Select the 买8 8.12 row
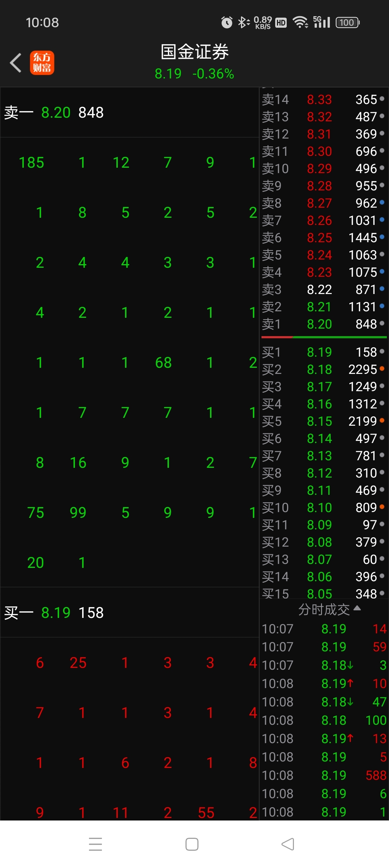Viewport: 389px width, 868px height. tap(324, 473)
